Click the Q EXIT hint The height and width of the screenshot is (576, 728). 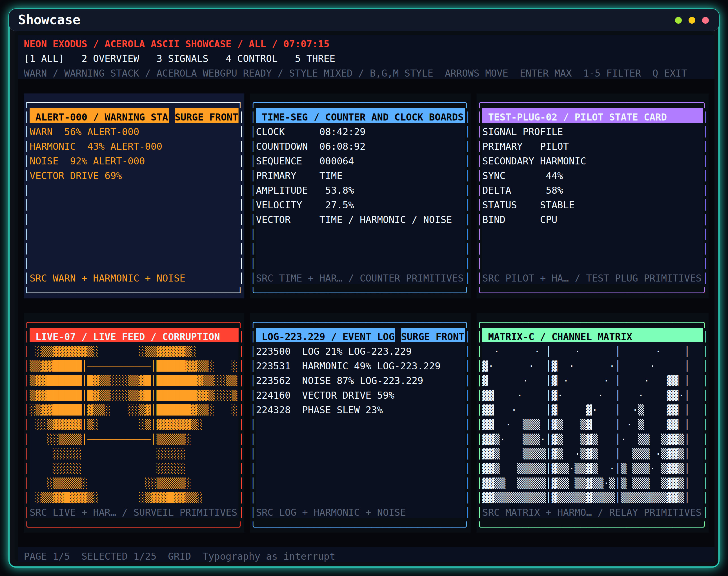670,73
